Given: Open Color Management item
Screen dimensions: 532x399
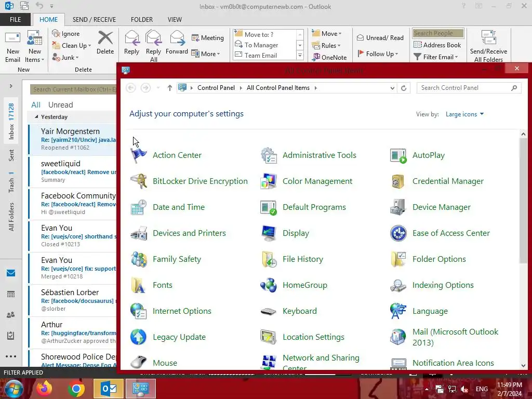Looking at the screenshot, I should (307, 181).
